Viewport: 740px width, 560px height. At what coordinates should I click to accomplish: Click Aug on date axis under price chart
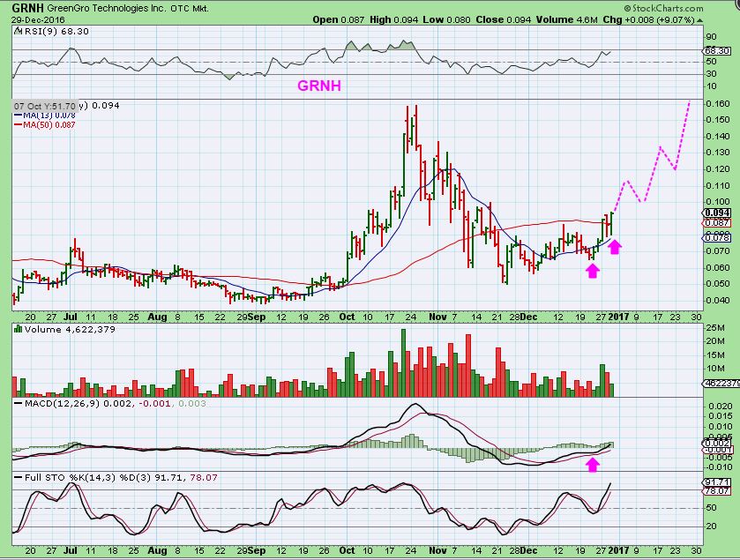157,317
